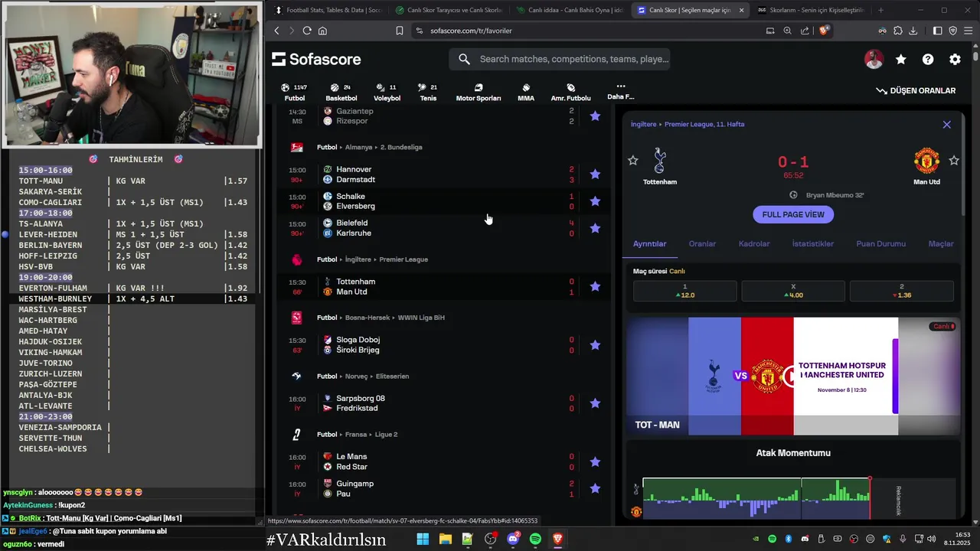Open the İngiltere Premier League header
Screen dimensions: 980x551
click(403, 259)
